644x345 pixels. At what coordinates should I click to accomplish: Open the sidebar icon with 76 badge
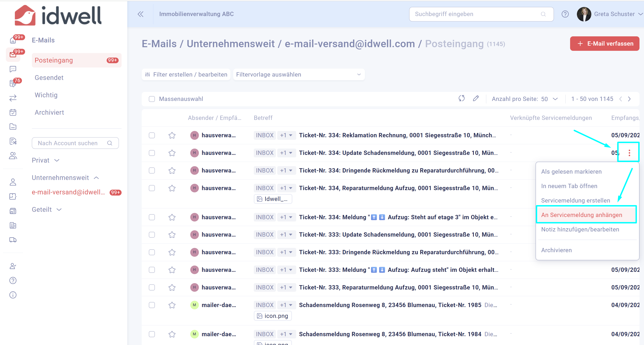(x=13, y=84)
